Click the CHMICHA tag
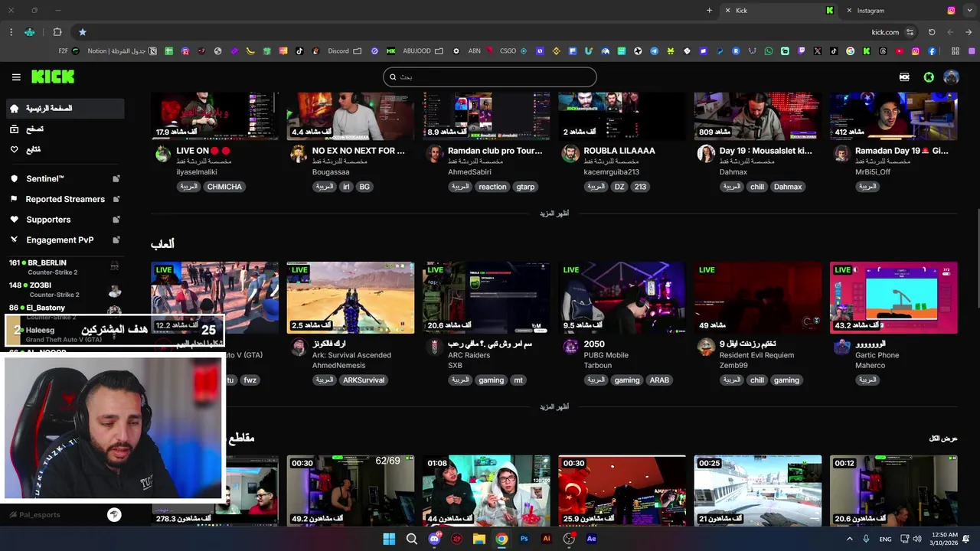 (x=224, y=187)
